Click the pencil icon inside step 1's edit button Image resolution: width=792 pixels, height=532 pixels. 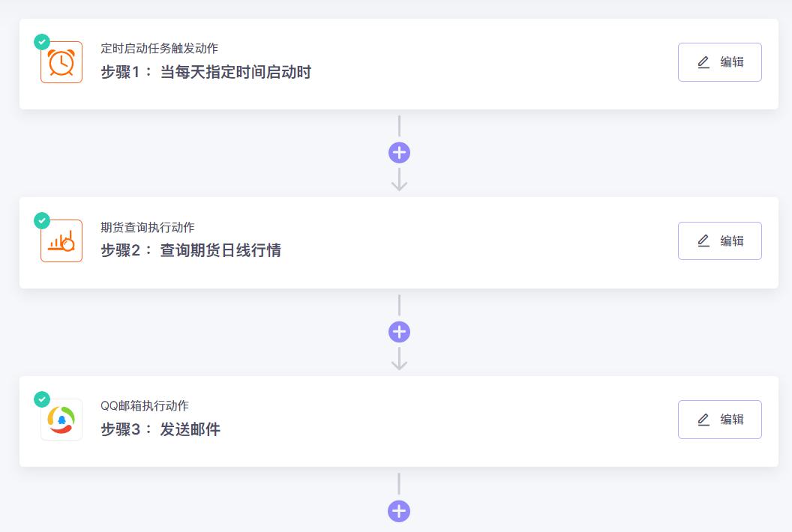[x=703, y=62]
